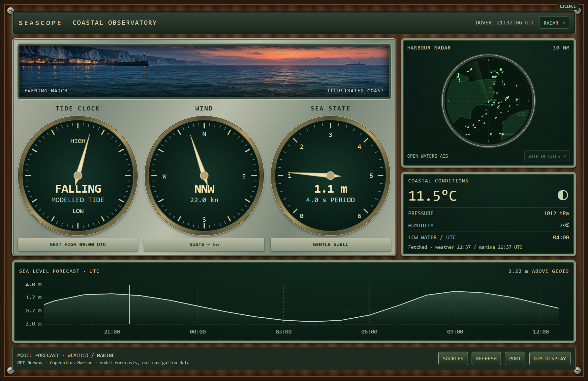
Task: Click the Fetched weather/marine timestamp line
Action: pyautogui.click(x=465, y=247)
